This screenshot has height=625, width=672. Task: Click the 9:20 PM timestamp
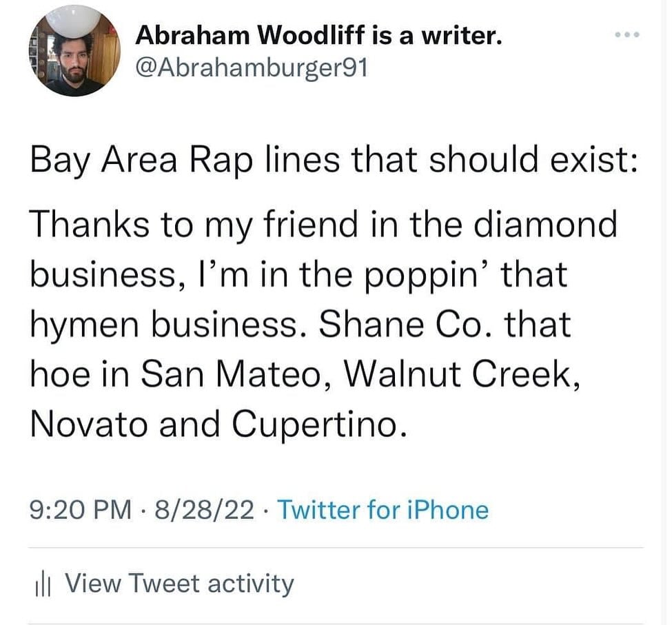click(80, 511)
